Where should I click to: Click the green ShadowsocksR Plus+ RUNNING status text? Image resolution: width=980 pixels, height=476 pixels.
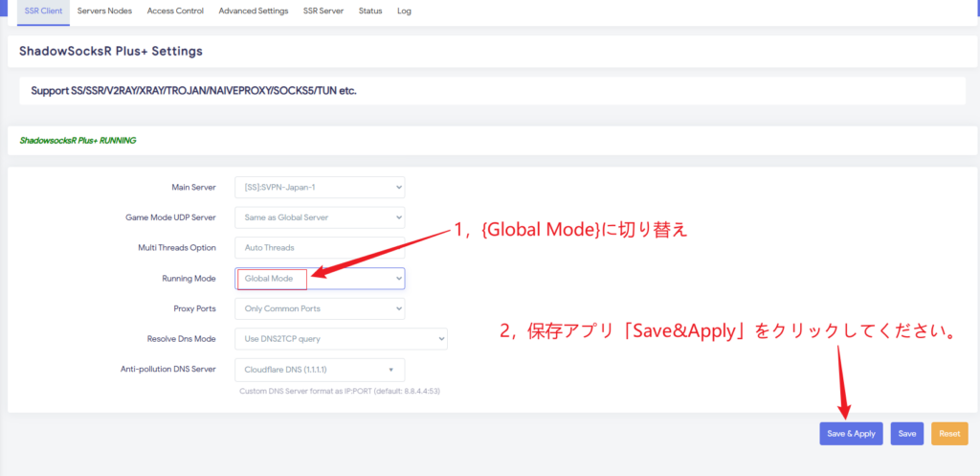coord(78,140)
